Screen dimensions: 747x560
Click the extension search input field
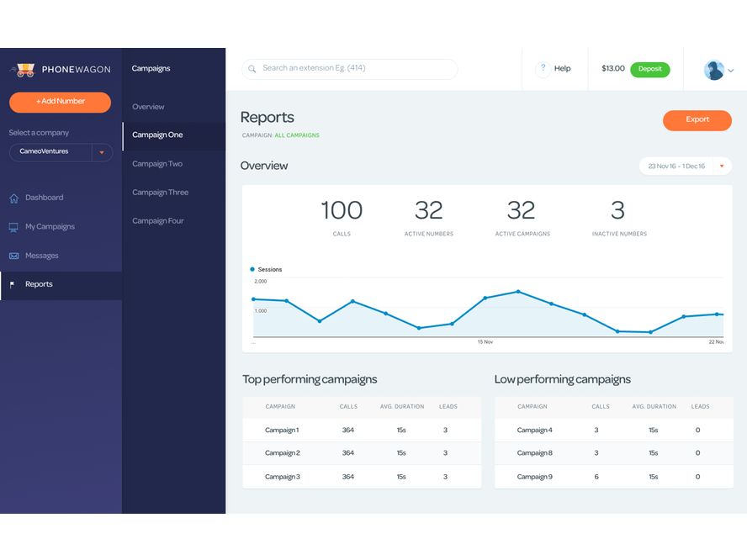tap(350, 69)
